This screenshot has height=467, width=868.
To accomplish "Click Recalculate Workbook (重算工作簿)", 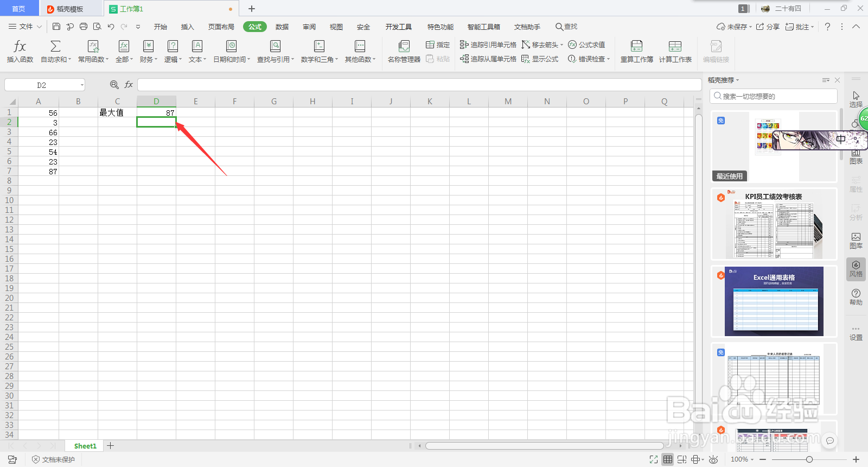I will pyautogui.click(x=637, y=51).
